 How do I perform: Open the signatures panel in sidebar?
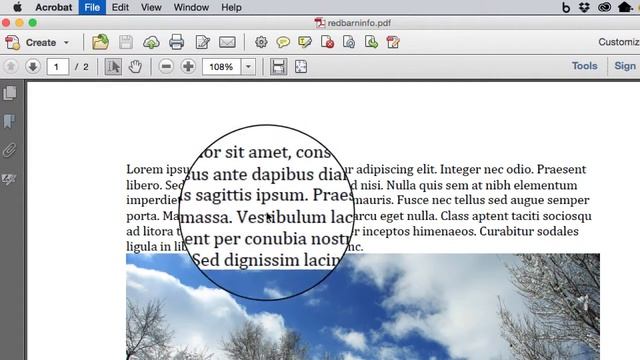(9, 179)
